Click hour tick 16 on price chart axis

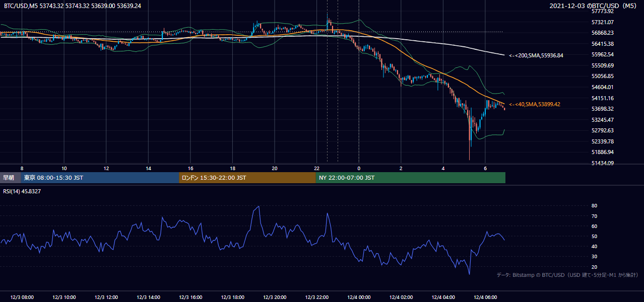(190, 168)
